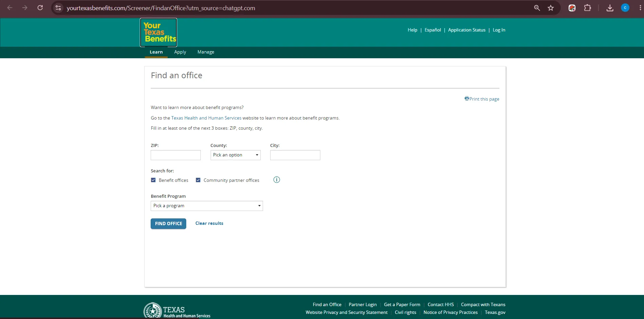Open footer Contact HHS link
Viewport: 644px width, 319px height.
[441, 304]
